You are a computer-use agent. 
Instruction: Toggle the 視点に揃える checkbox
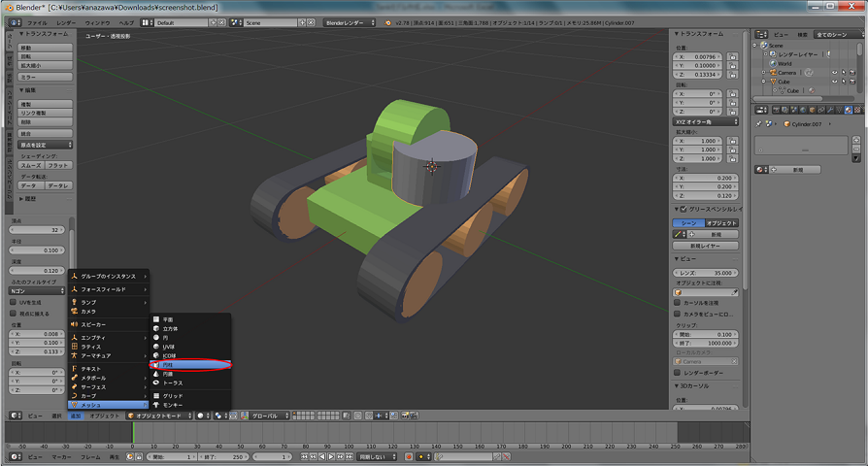click(x=12, y=314)
